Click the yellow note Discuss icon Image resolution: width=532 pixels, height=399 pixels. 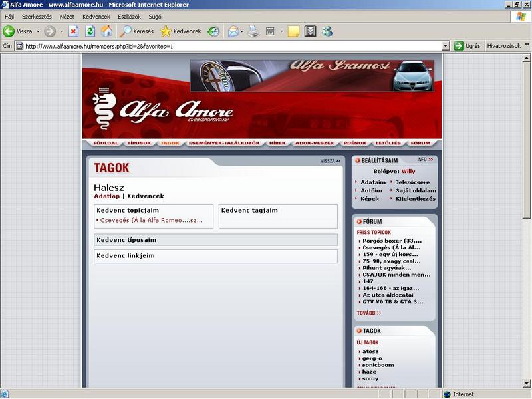click(293, 31)
